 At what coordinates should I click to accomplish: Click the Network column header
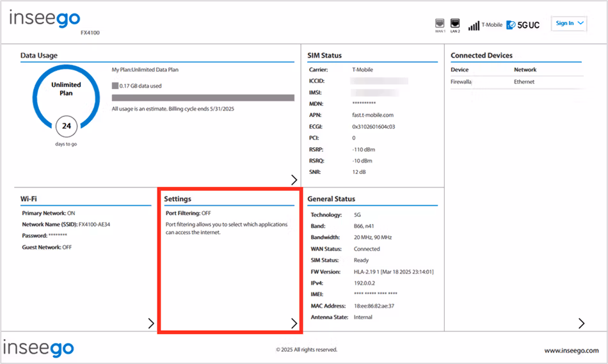(x=525, y=70)
